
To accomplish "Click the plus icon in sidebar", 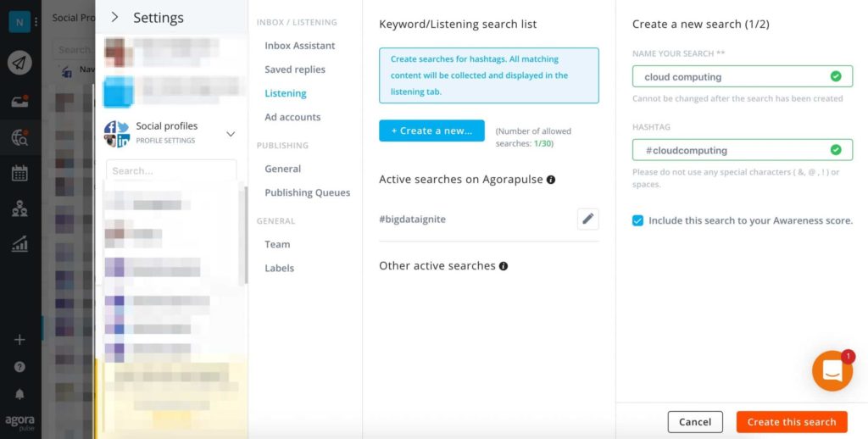I will 19,340.
